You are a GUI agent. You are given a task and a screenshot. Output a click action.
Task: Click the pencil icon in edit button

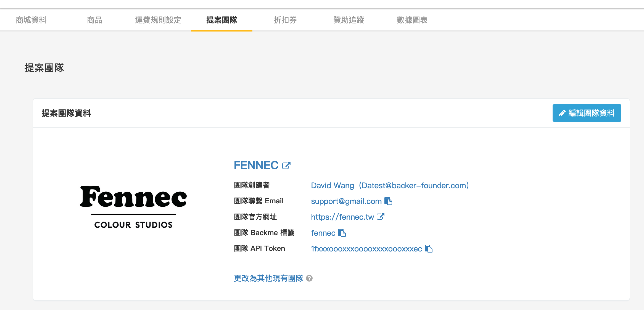tap(562, 113)
